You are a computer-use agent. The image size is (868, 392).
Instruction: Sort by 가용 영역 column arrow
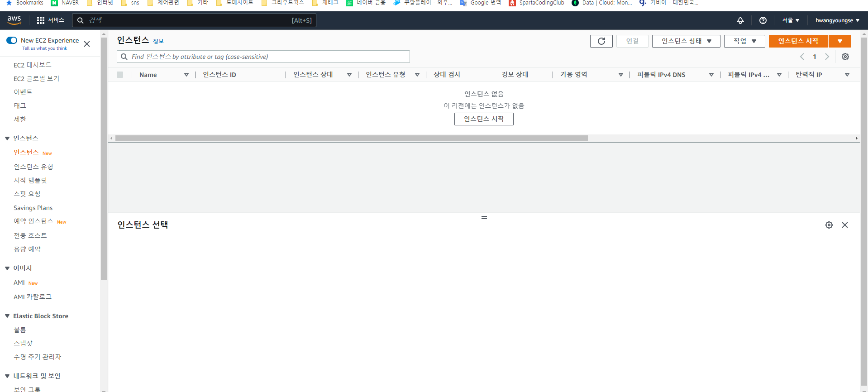click(621, 75)
